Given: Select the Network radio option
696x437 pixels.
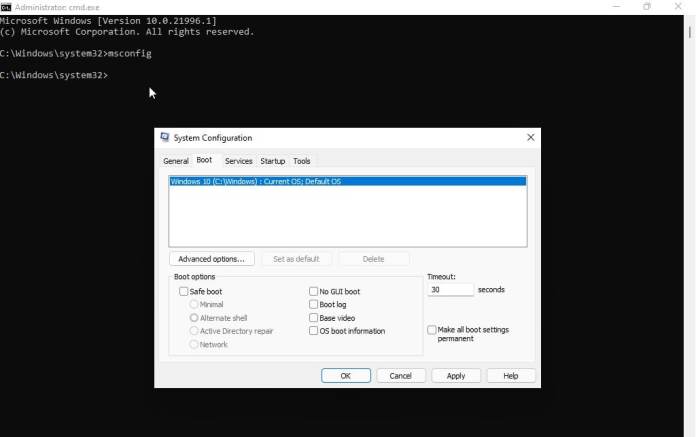Looking at the screenshot, I should pos(194,344).
